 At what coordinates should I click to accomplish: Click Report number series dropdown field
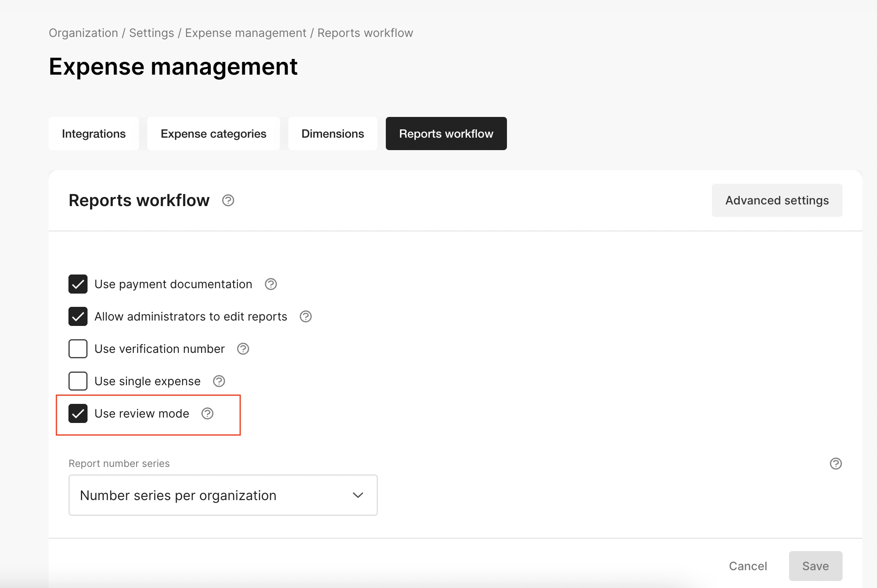click(x=222, y=495)
